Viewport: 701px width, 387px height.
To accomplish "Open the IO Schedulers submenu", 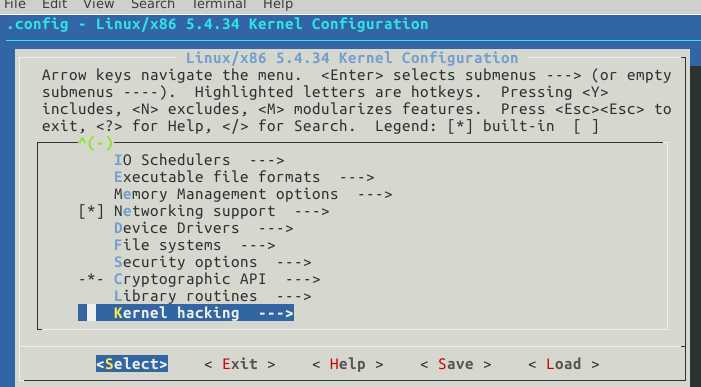I will 199,160.
